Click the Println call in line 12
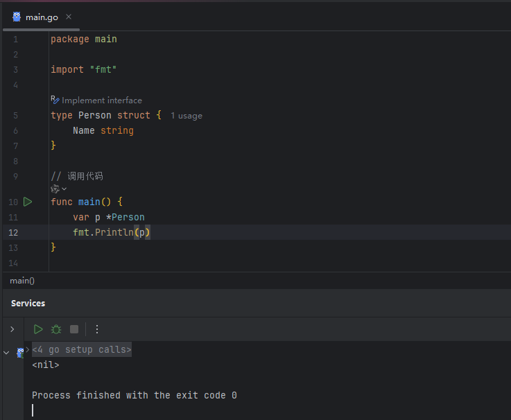 pos(114,232)
